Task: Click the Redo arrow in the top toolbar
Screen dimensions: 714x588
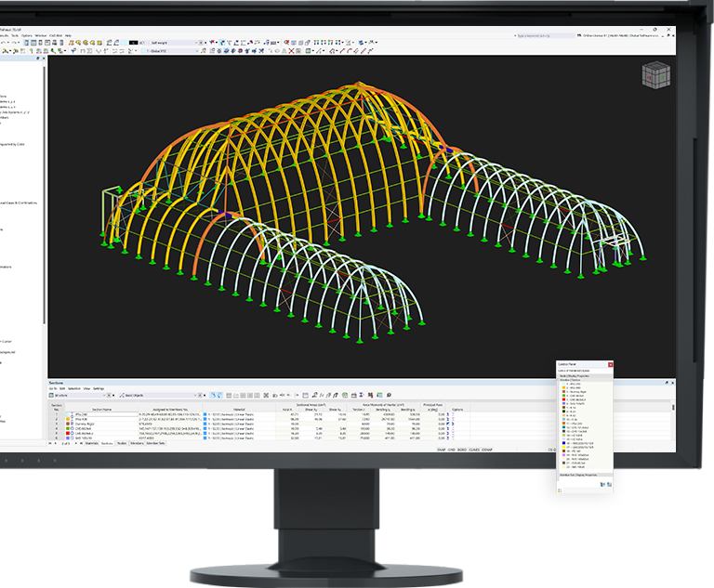Action: click(14, 43)
